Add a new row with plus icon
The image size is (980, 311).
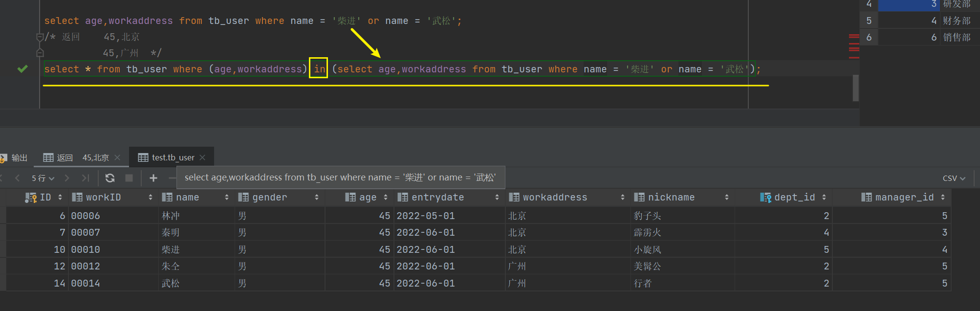pos(153,178)
